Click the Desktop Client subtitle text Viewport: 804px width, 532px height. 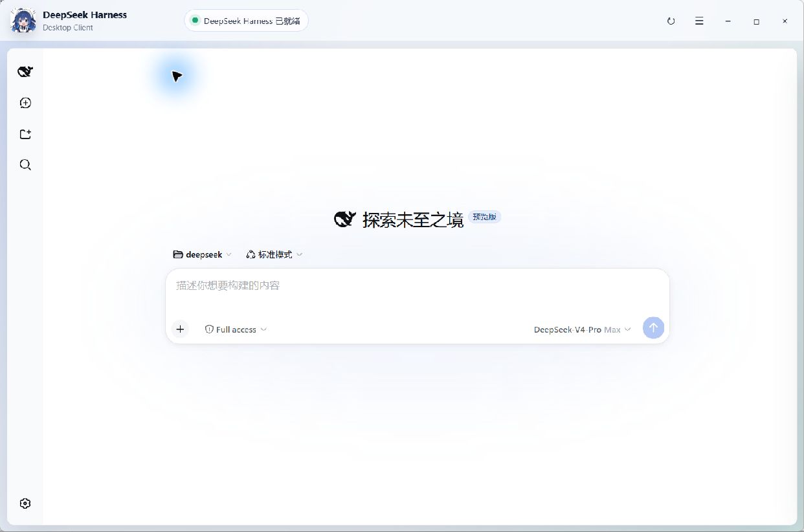tap(68, 28)
